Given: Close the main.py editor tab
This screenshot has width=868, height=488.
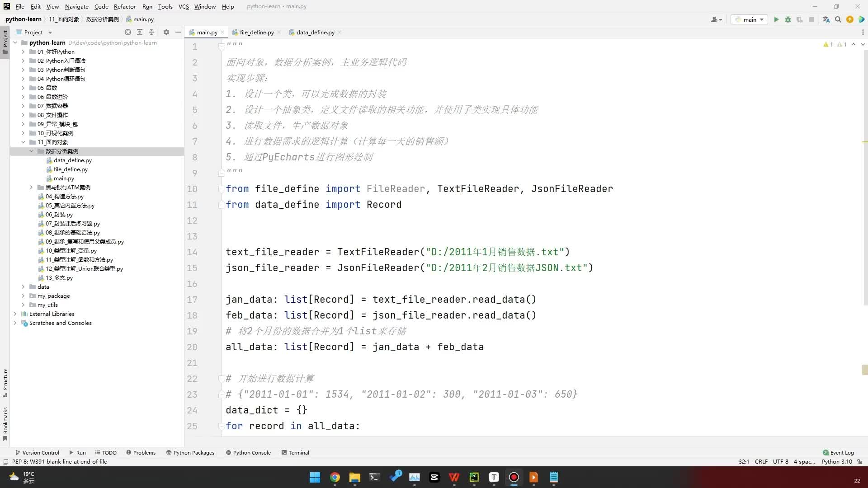Looking at the screenshot, I should tap(222, 32).
